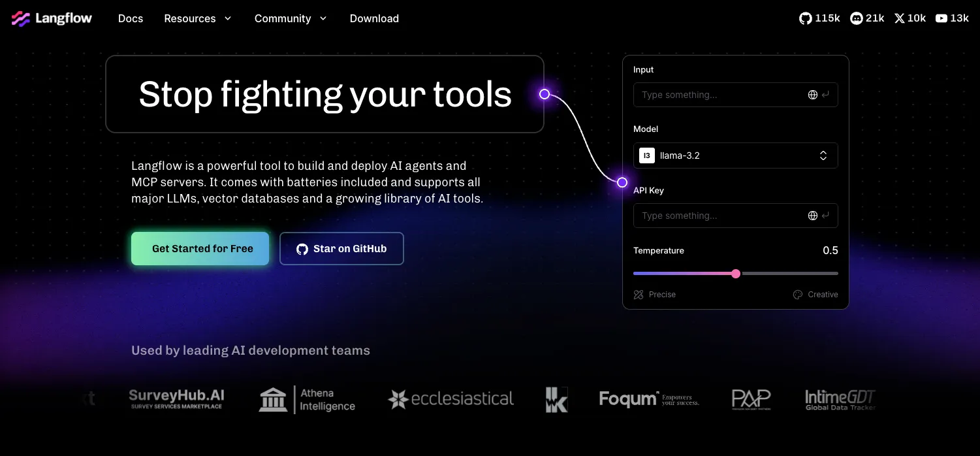Click the globe icon in the API Key field
Viewport: 980px width, 456px height.
tap(813, 216)
